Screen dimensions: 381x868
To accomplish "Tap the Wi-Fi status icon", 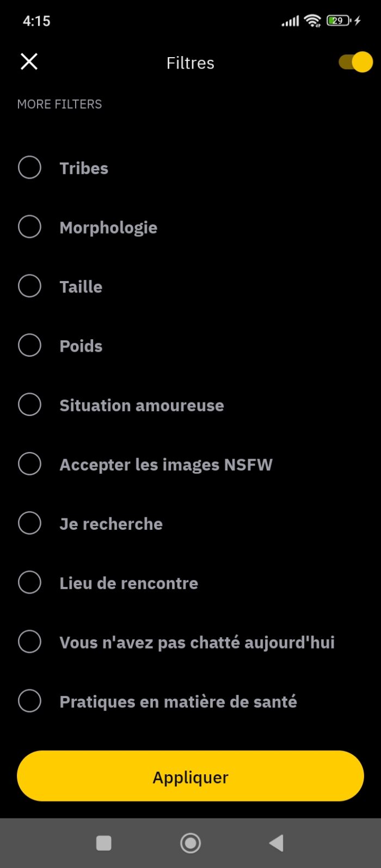I will [312, 21].
